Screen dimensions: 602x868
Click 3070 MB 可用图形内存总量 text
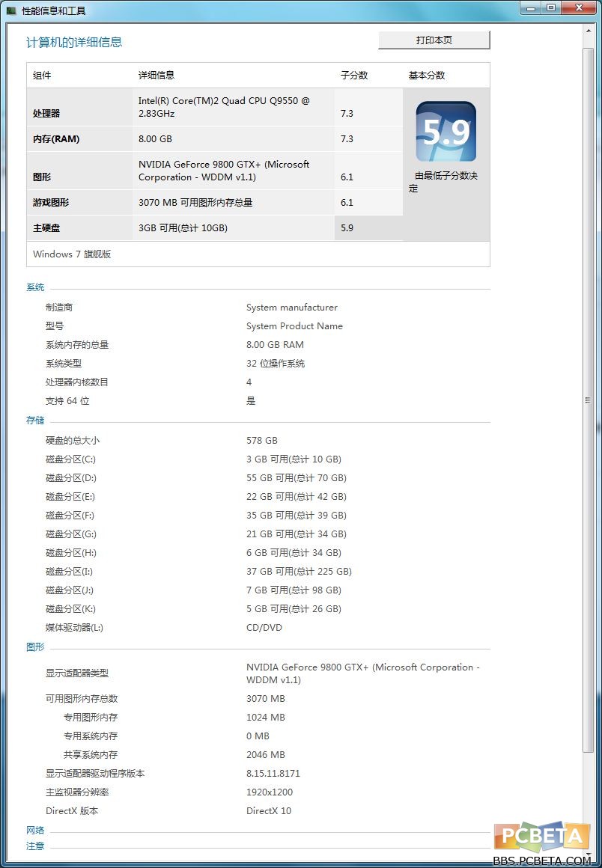pyautogui.click(x=195, y=203)
